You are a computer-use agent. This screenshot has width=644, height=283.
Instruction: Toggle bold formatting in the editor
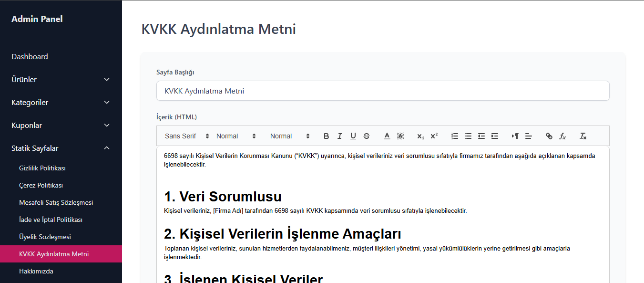pyautogui.click(x=326, y=136)
